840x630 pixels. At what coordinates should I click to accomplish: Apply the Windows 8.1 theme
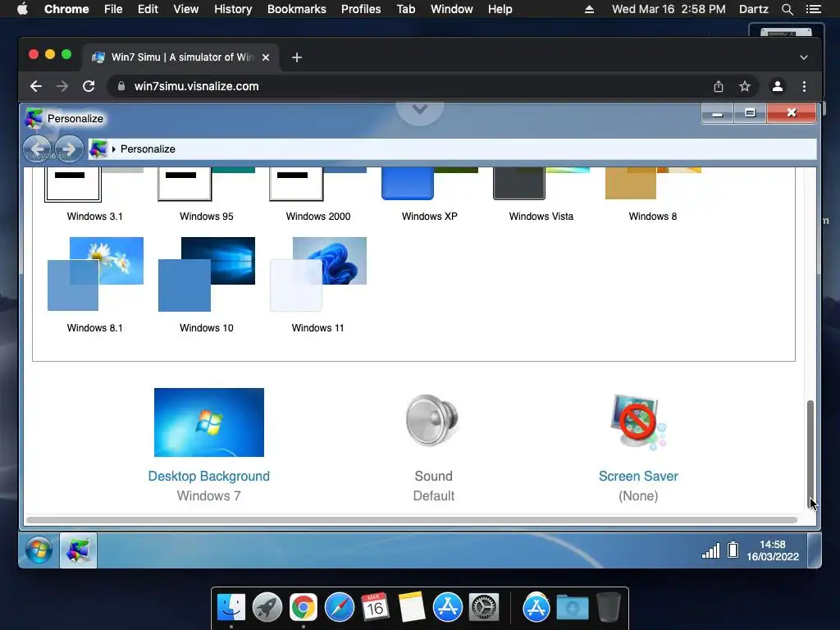pyautogui.click(x=95, y=274)
